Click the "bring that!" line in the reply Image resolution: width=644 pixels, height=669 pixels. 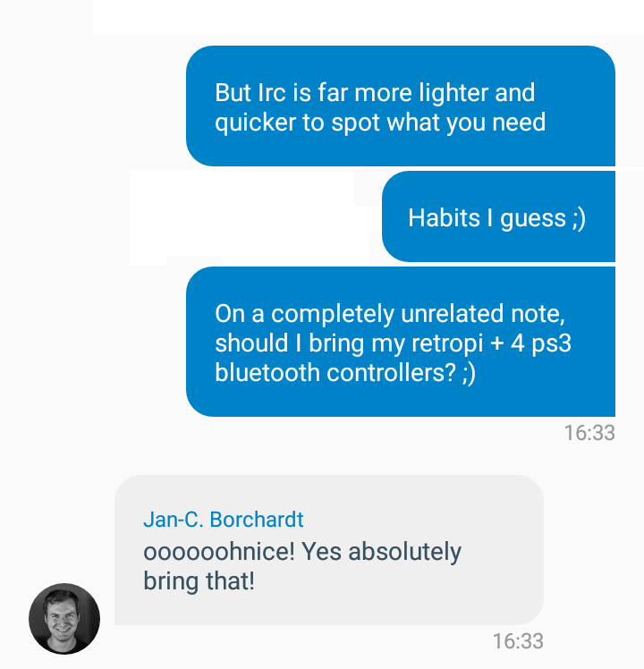[x=199, y=581]
